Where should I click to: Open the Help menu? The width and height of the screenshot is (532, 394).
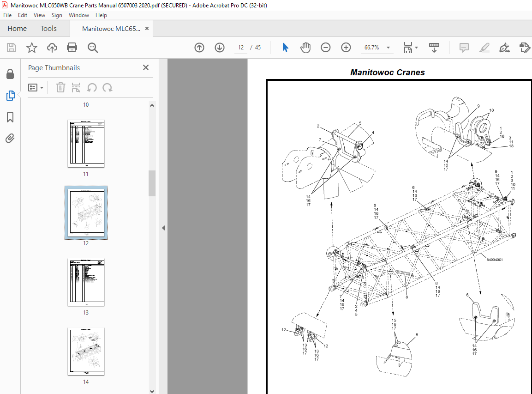101,15
